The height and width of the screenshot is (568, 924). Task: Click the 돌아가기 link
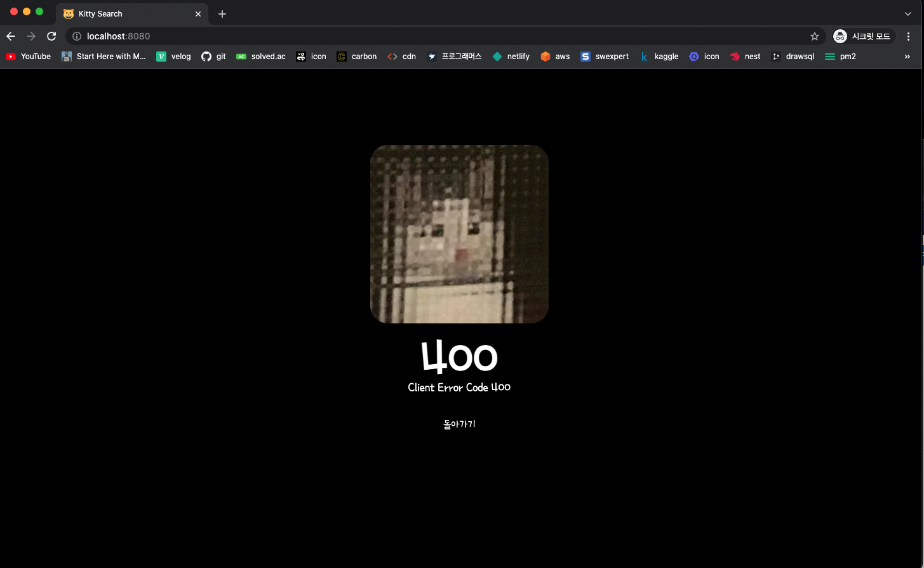click(x=459, y=424)
